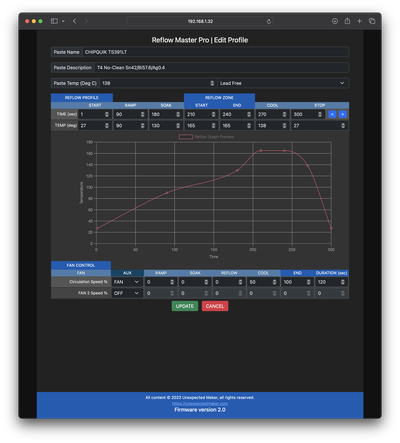Open the unexpectedmaker.com footer link
Image resolution: width=400 pixels, height=443 pixels.
point(200,403)
